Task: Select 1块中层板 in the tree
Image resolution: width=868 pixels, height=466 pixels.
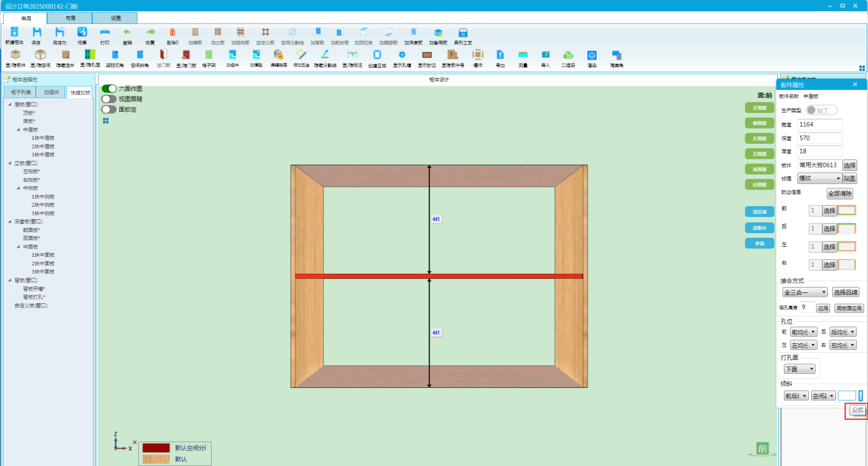Action: [x=43, y=138]
